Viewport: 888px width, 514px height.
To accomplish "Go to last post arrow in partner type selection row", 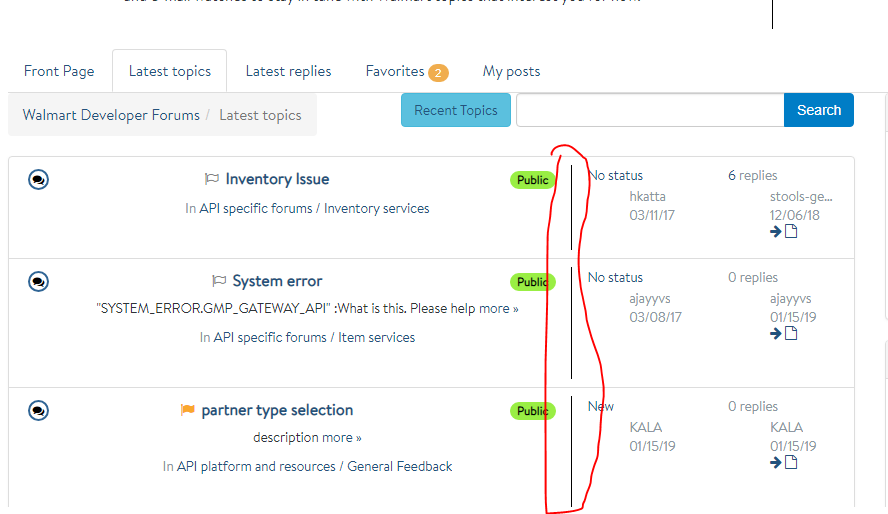I will (x=776, y=462).
